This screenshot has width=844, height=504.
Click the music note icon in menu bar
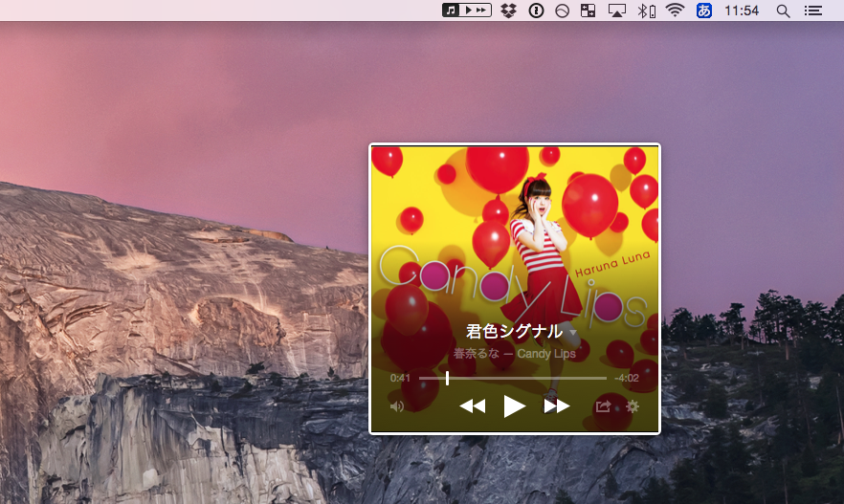click(x=451, y=11)
